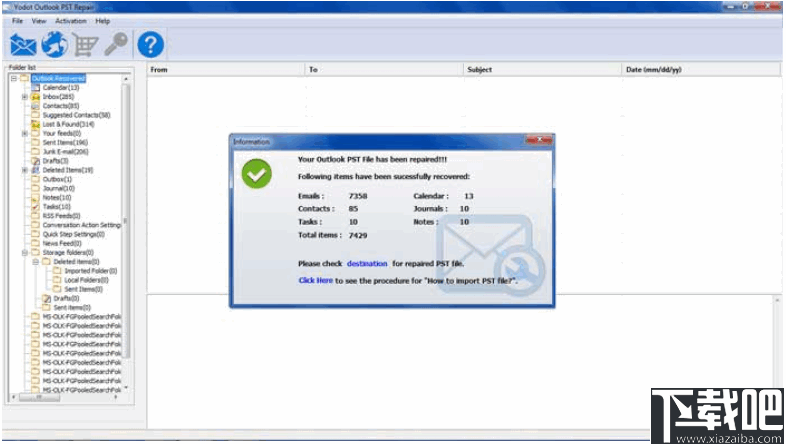Click the shopping cart buy icon

coord(85,45)
